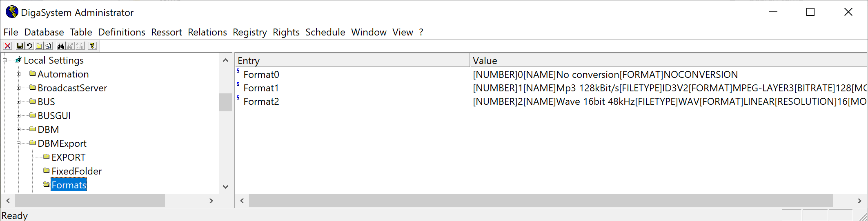Click the red X delete toolbar icon
Screen dimensions: 868x221
coord(8,46)
